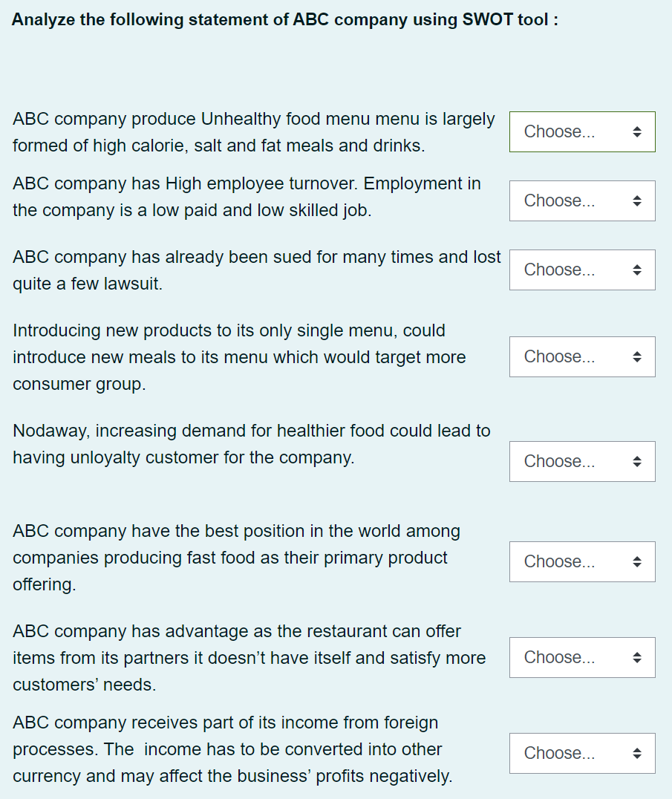Screen dimensions: 672x799
Task: Click the statement text about introducing new products
Action: pos(239,357)
